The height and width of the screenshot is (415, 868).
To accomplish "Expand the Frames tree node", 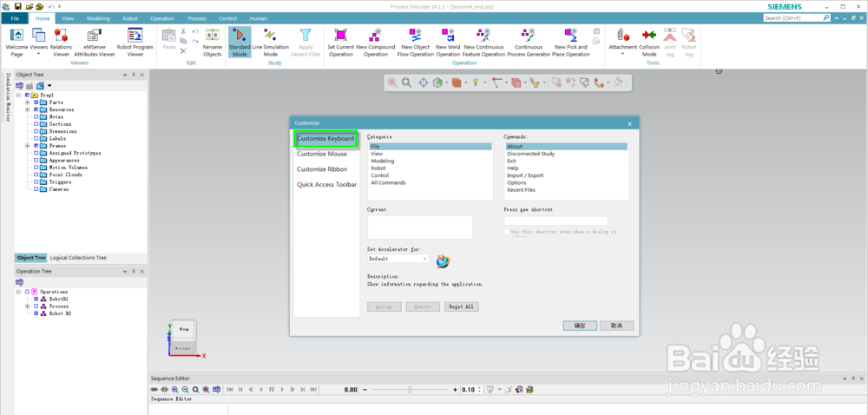I will (x=27, y=146).
